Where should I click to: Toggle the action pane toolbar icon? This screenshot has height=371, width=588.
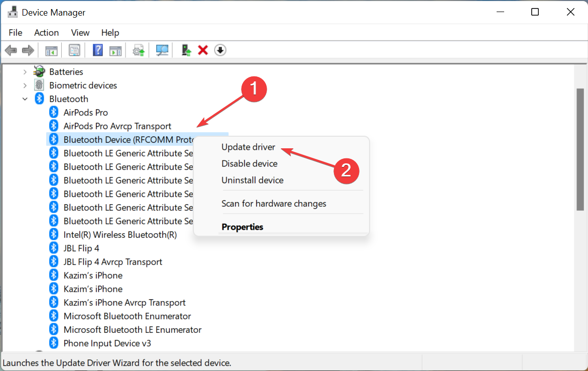point(115,50)
